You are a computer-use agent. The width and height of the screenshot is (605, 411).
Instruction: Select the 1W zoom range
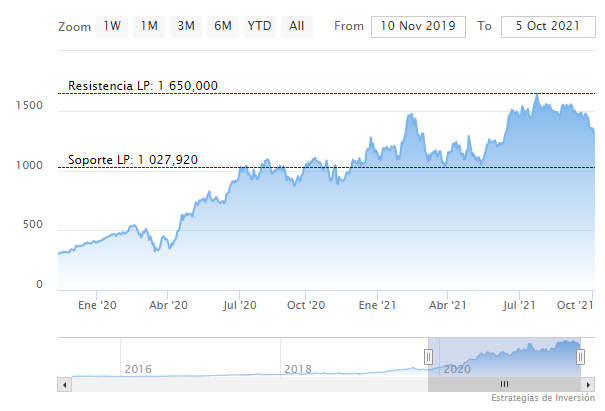tap(113, 26)
